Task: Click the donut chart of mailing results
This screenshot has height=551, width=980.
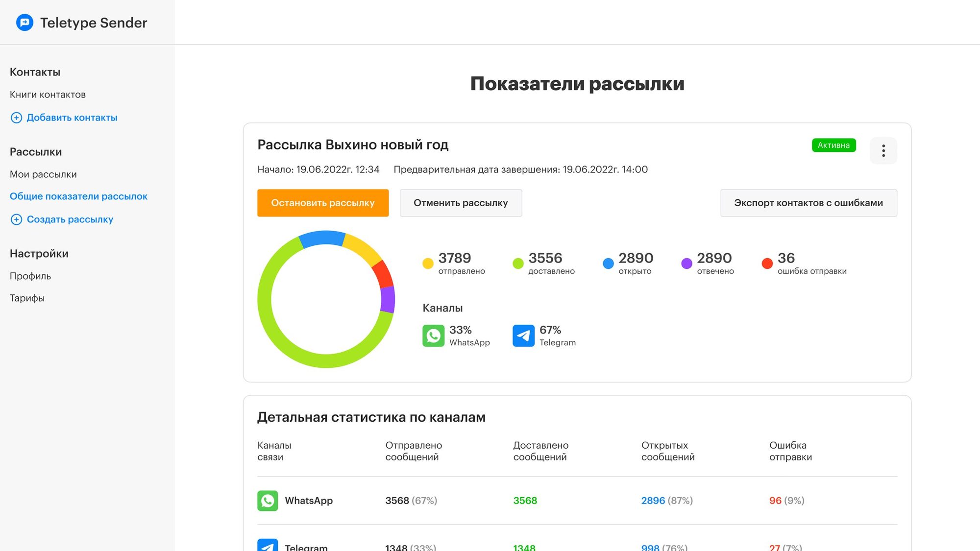Action: click(326, 299)
